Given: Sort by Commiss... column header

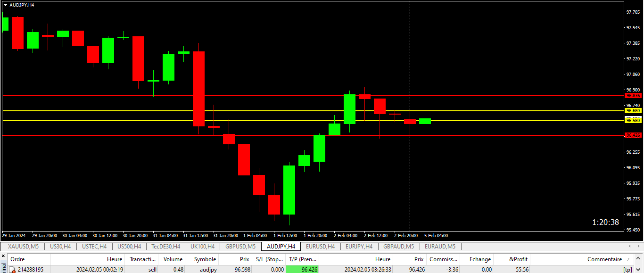Looking at the screenshot, I should (443, 259).
